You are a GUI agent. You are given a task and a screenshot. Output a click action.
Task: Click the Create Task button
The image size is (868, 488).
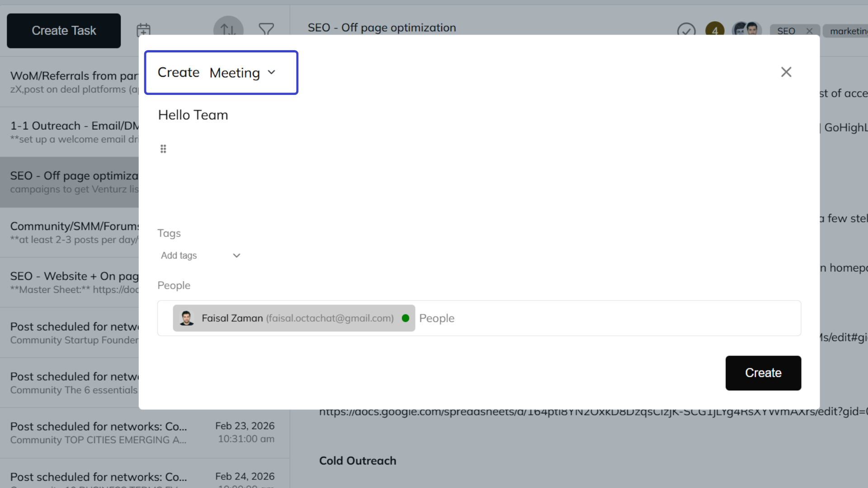63,30
